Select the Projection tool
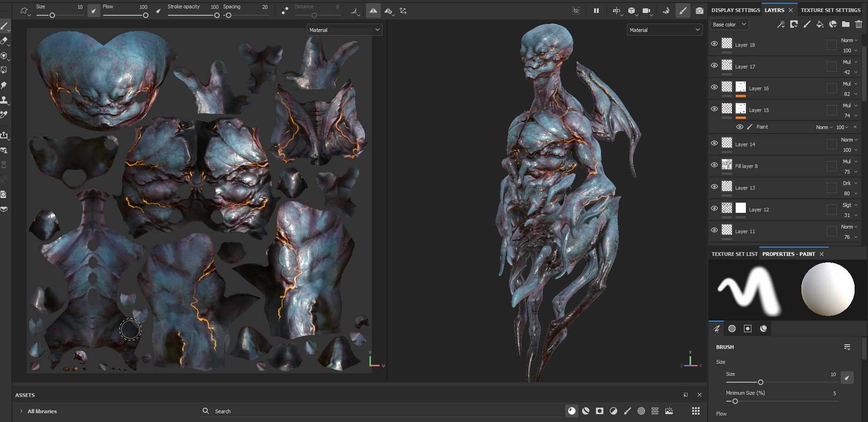This screenshot has height=422, width=868. [x=4, y=56]
